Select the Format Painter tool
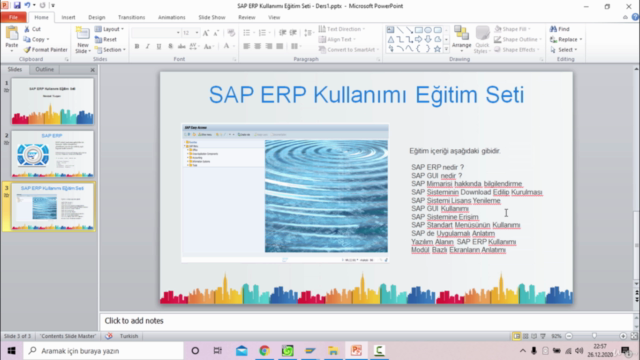The height and width of the screenshot is (360, 640). pyautogui.click(x=45, y=50)
